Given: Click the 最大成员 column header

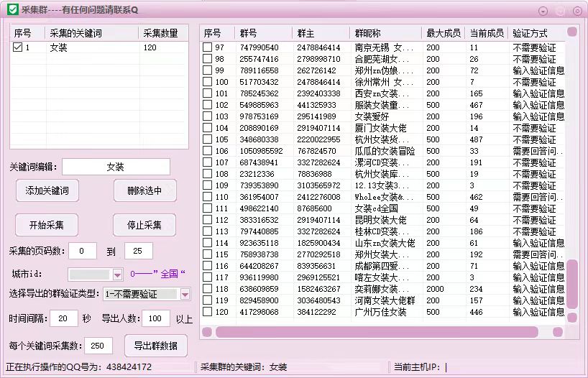Looking at the screenshot, I should [x=444, y=33].
